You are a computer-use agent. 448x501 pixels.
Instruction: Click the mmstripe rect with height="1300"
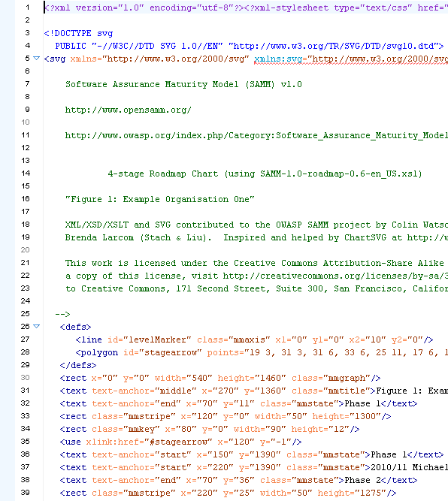(x=226, y=417)
